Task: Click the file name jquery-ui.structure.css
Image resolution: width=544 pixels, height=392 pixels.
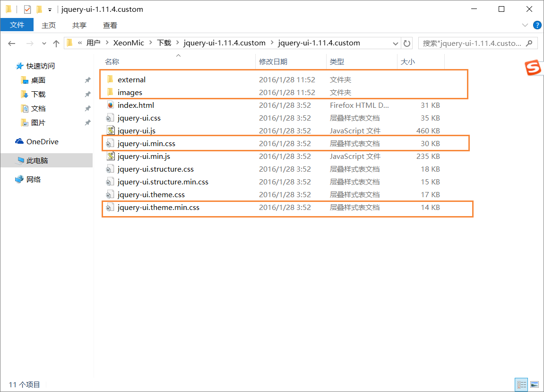Action: [x=155, y=169]
